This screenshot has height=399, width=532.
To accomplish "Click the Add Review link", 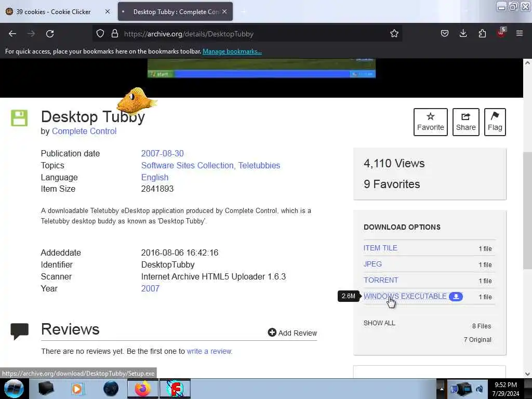I will 292,333.
